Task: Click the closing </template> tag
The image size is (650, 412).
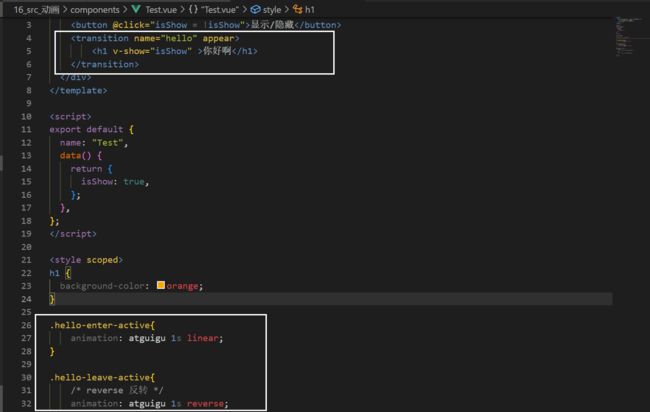Action: (78, 91)
